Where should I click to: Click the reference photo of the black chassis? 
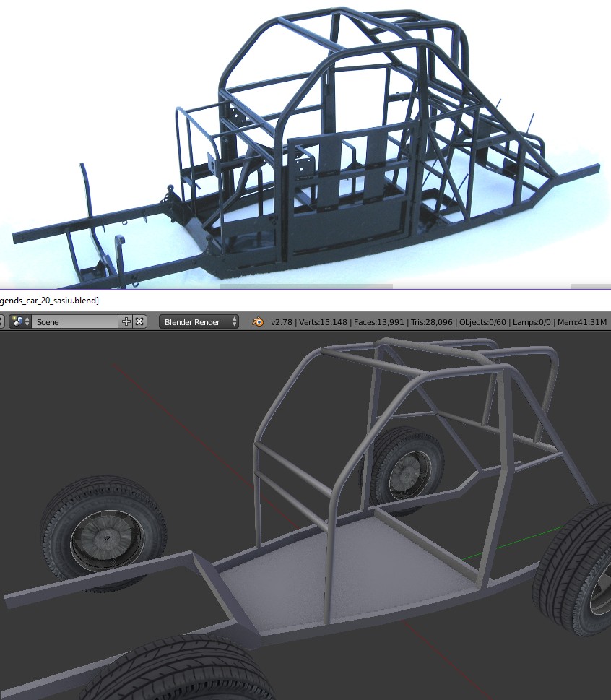(305, 144)
